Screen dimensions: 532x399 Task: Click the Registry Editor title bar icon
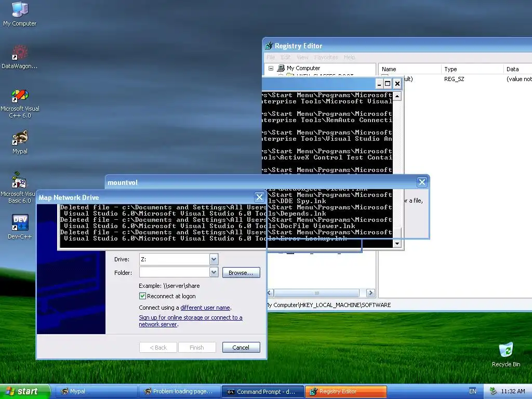tap(269, 46)
